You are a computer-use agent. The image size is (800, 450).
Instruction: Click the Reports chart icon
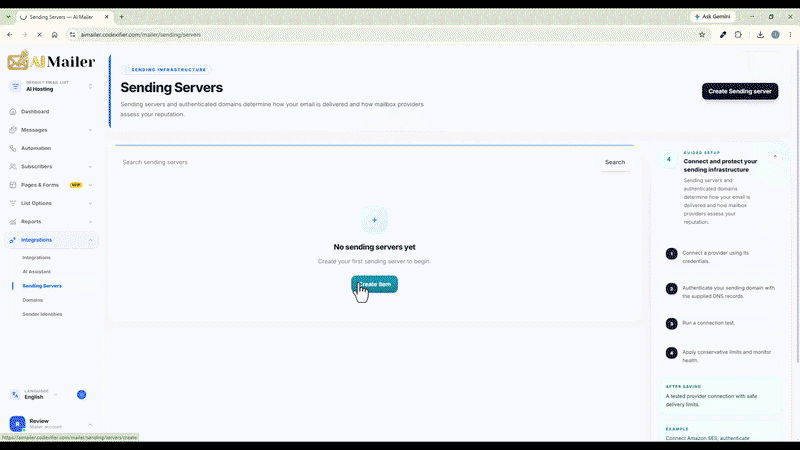click(x=13, y=221)
